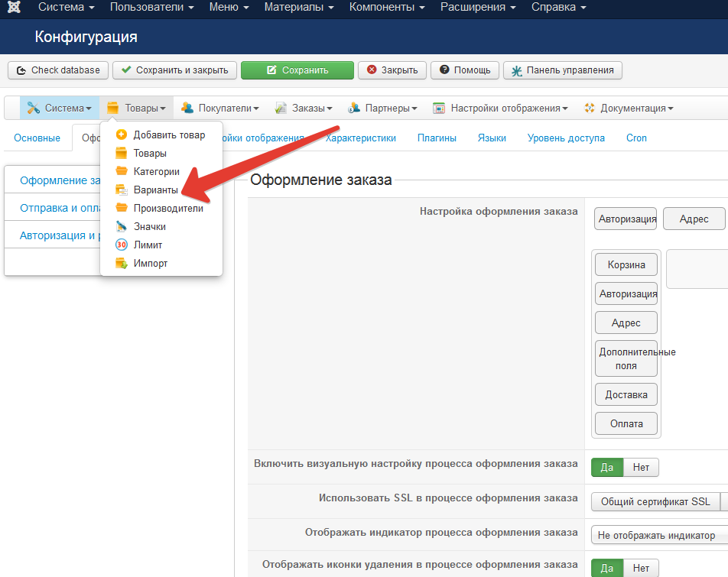Open the Cron tab
The height and width of the screenshot is (577, 728).
point(636,138)
